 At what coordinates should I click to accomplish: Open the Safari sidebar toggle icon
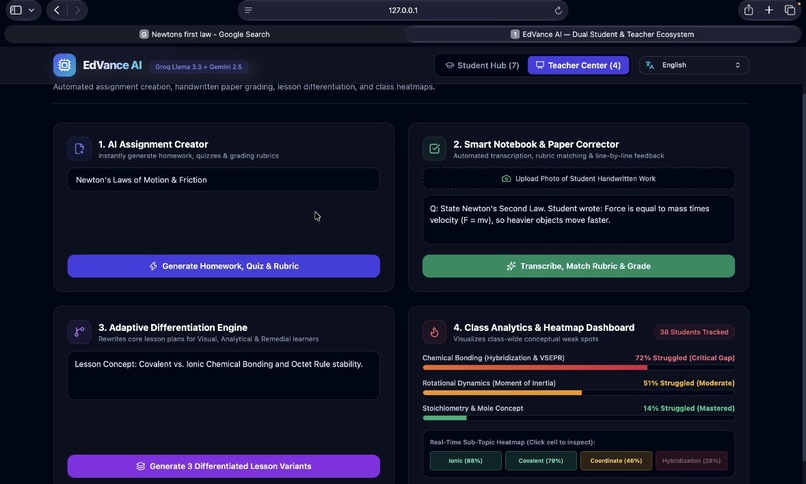(x=16, y=10)
